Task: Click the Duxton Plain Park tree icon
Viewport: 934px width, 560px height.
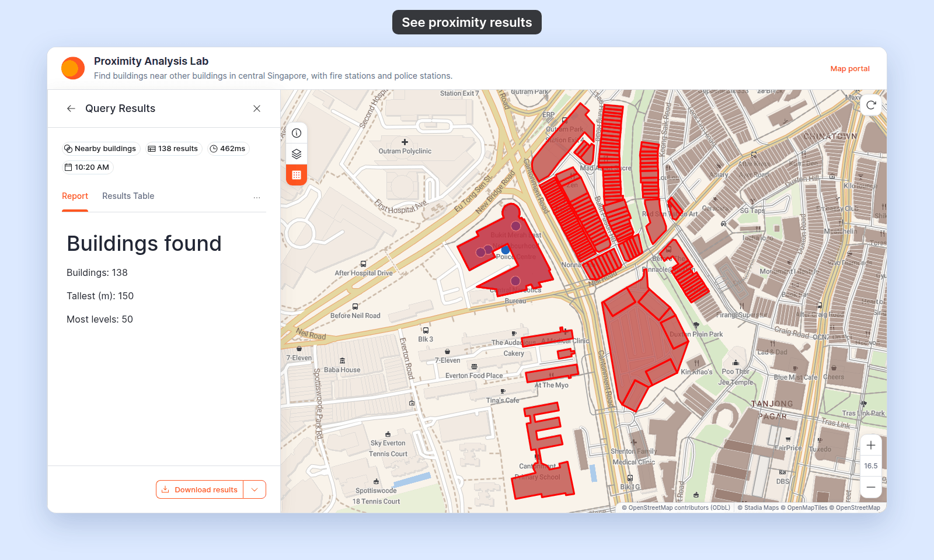Action: (x=696, y=325)
